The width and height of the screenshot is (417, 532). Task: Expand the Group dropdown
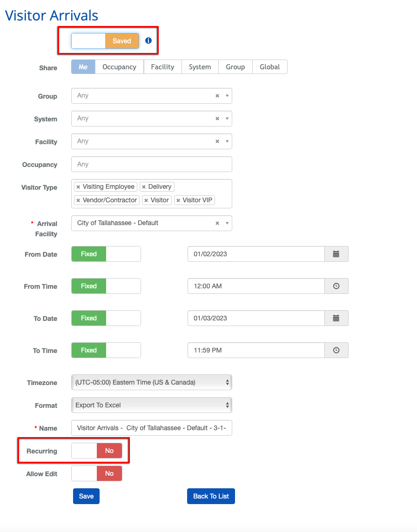click(227, 96)
